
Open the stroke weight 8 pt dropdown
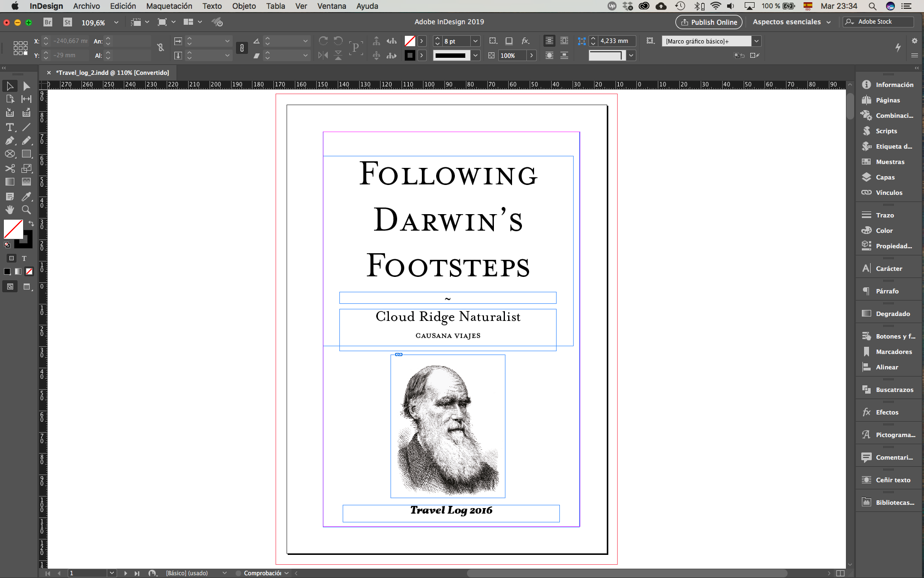click(x=476, y=41)
